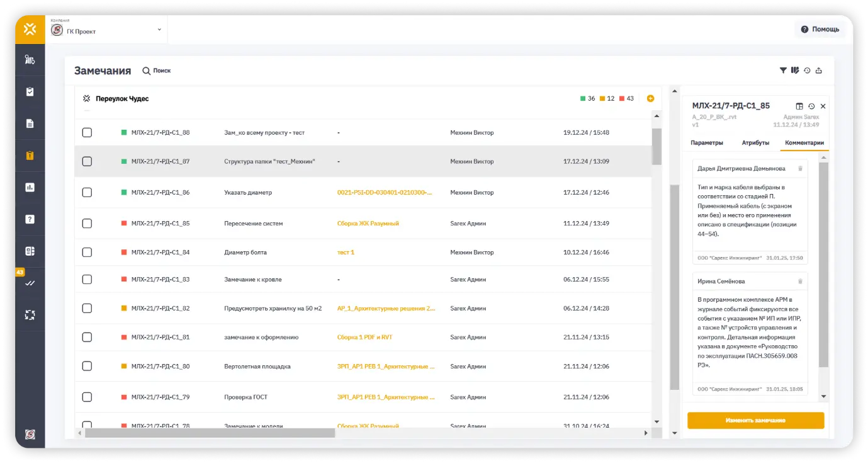
Task: Tick the checkbox for МЛХ-21/7-РД-С1_85
Action: pyautogui.click(x=87, y=223)
